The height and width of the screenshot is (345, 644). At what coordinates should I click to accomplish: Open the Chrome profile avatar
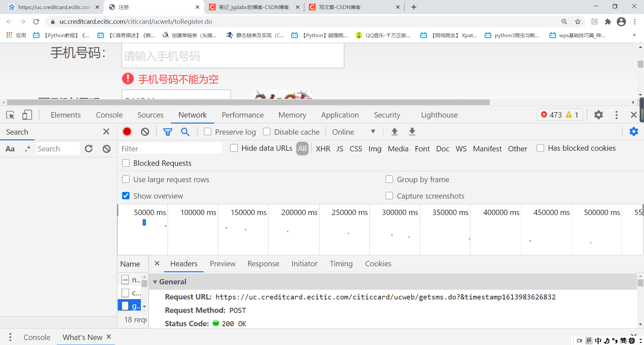(x=621, y=22)
